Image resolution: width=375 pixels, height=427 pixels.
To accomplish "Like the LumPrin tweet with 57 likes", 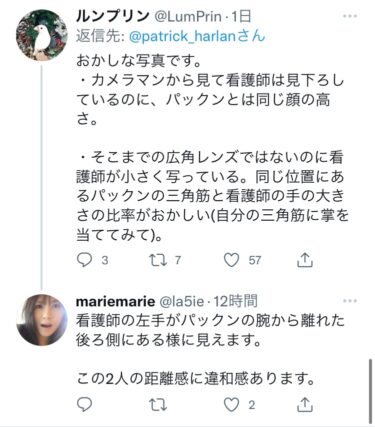I will [231, 260].
